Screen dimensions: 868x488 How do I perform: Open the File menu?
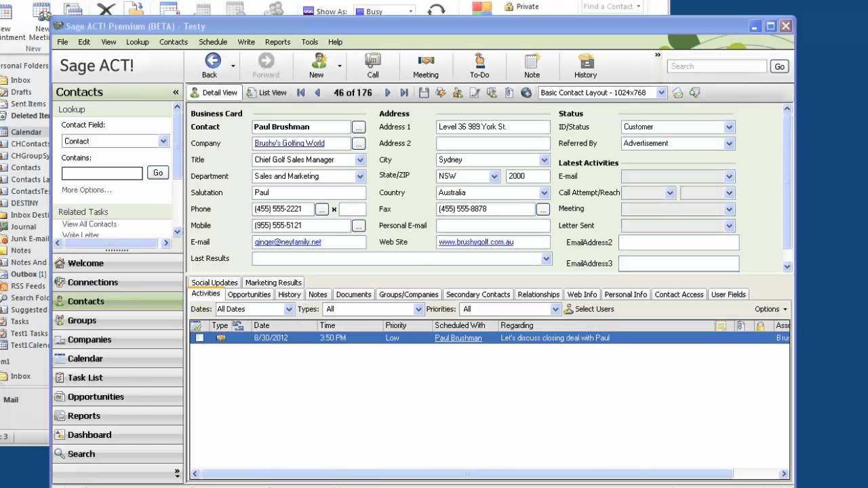(x=62, y=42)
